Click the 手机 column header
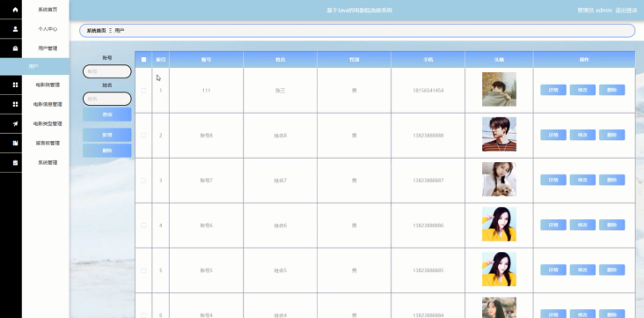The height and width of the screenshot is (318, 644). pos(428,60)
